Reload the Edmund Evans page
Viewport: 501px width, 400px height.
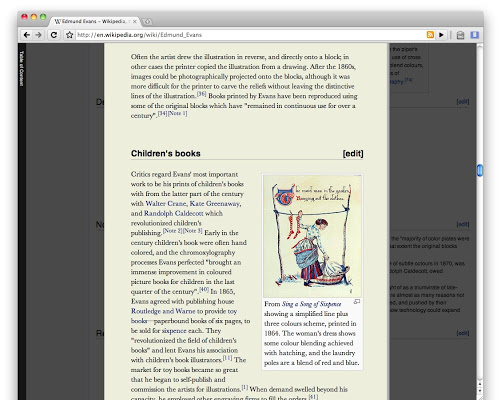pos(54,35)
